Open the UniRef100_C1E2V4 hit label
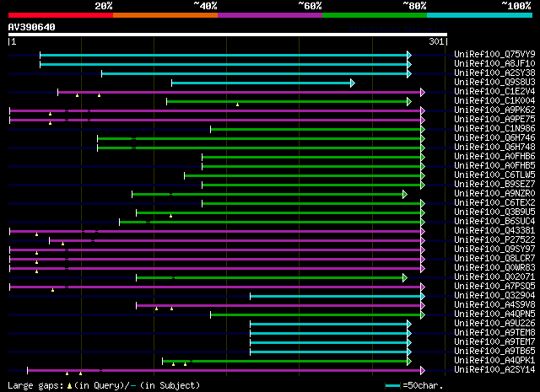The height and width of the screenshot is (392, 540). point(494,91)
